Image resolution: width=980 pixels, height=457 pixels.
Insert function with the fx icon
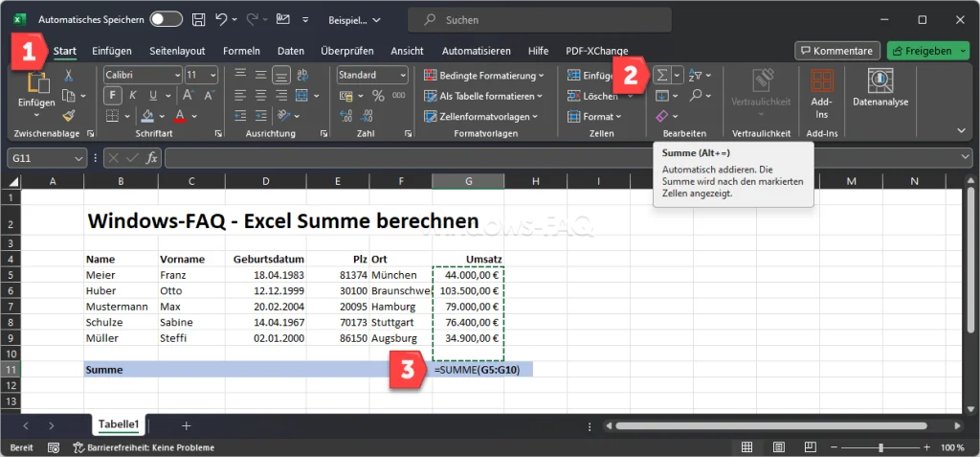(151, 158)
